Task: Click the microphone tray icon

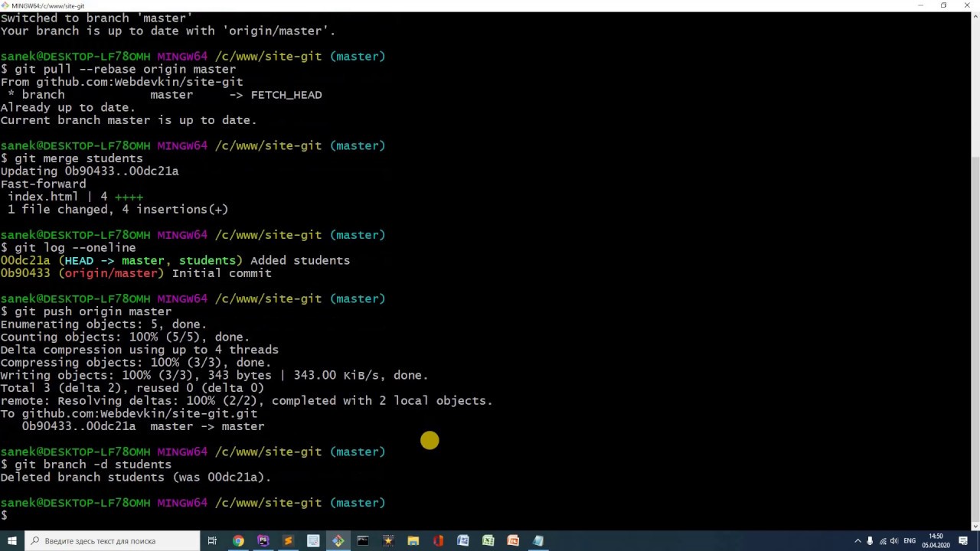Action: pos(870,541)
